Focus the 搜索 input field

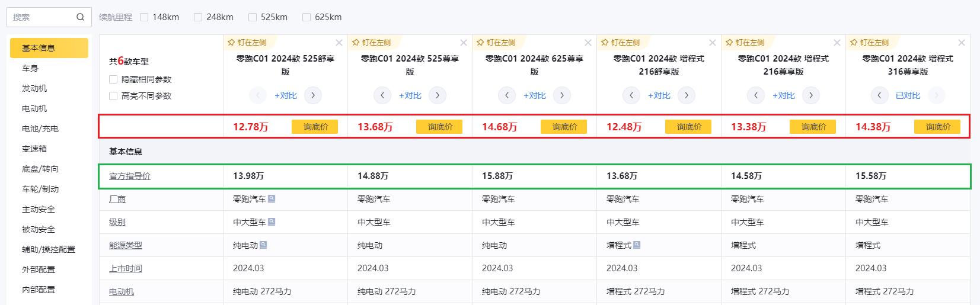(42, 17)
